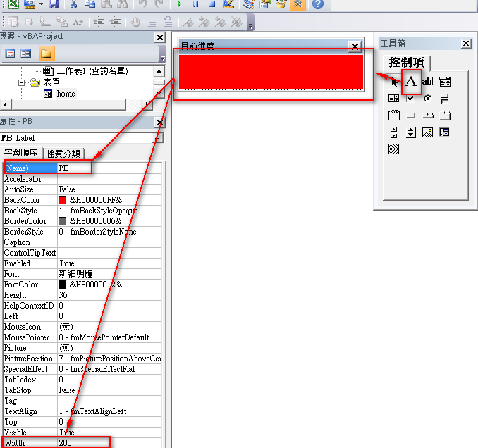Click the project tree scroll left arrow
This screenshot has width=478, height=448.
(5, 104)
